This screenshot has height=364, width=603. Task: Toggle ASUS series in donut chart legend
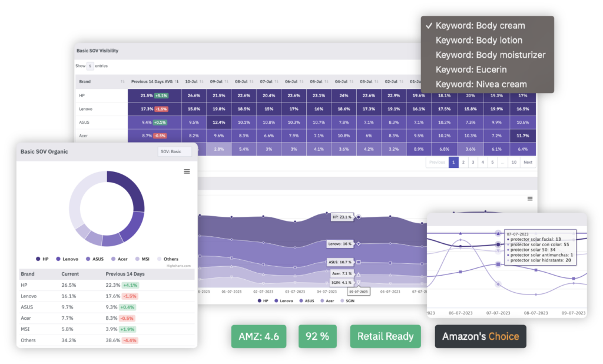95,259
